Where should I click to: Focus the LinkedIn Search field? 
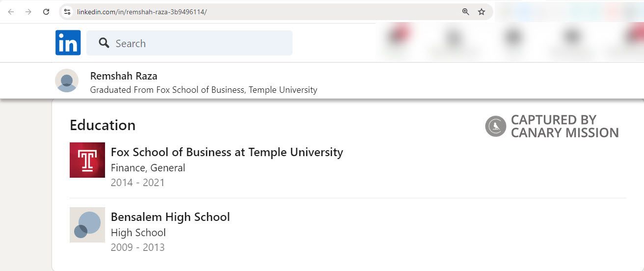(x=196, y=43)
